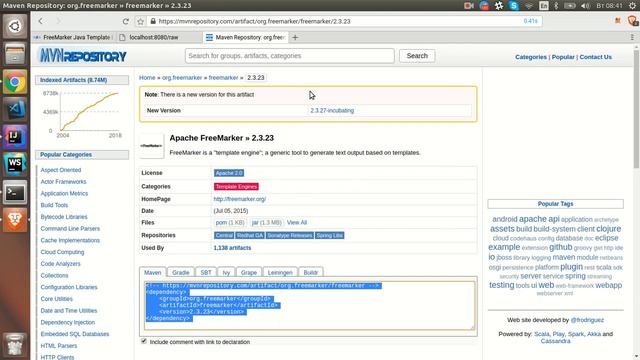Select the Maven dependency tab
Image resolution: width=640 pixels, height=360 pixels.
point(153,272)
